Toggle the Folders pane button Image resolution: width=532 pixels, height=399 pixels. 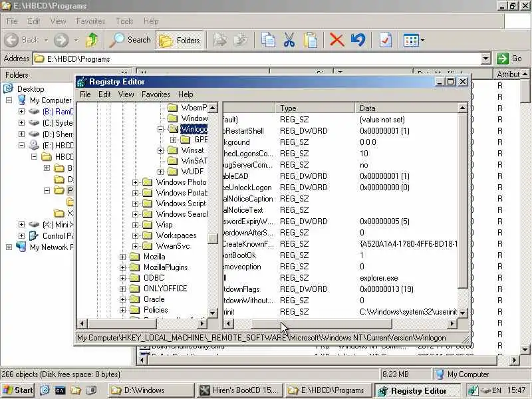(180, 41)
